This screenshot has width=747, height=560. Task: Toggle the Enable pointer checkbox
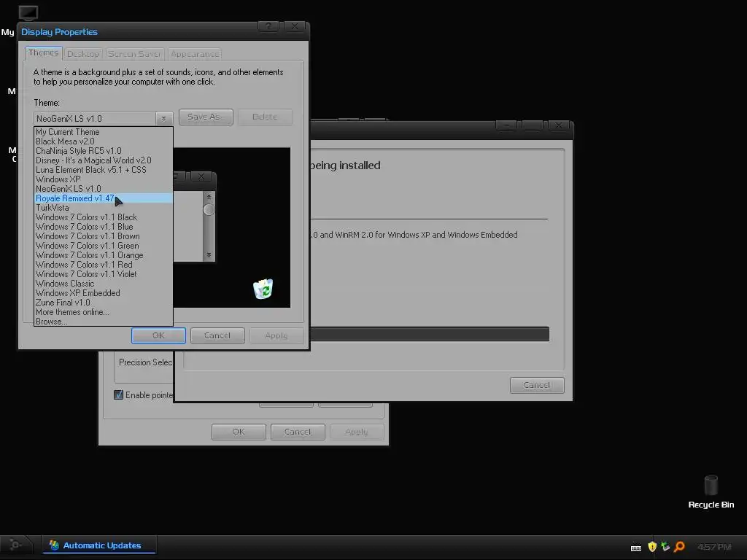[119, 394]
